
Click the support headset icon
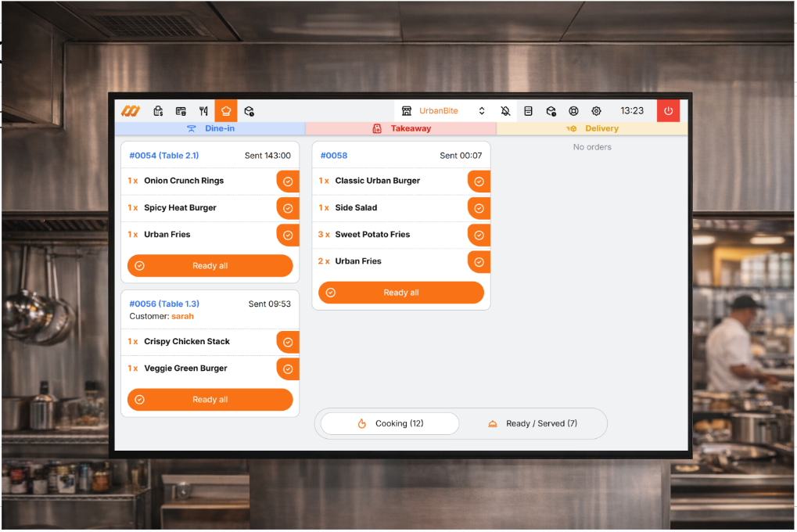click(x=573, y=110)
